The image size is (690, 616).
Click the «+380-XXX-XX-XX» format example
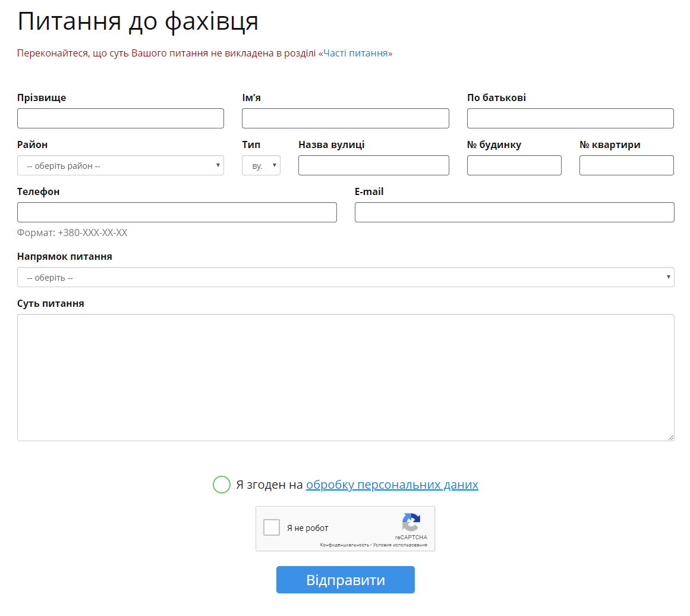point(93,232)
